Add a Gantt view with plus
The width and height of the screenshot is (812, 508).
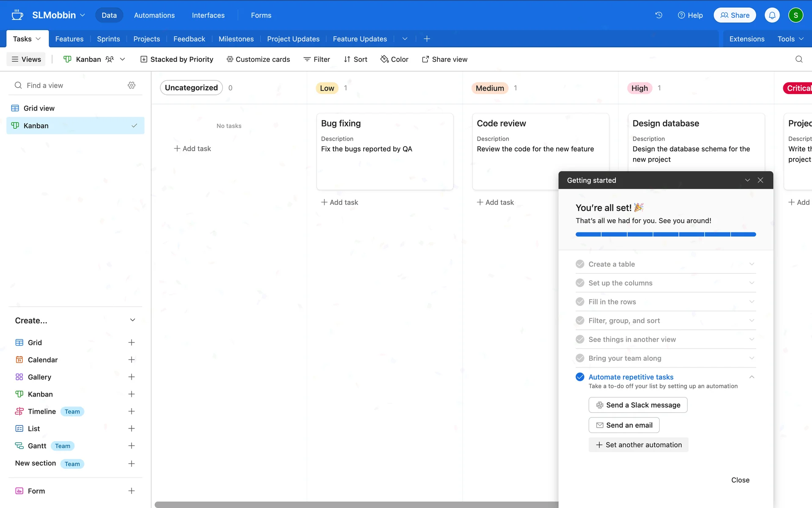pos(132,446)
